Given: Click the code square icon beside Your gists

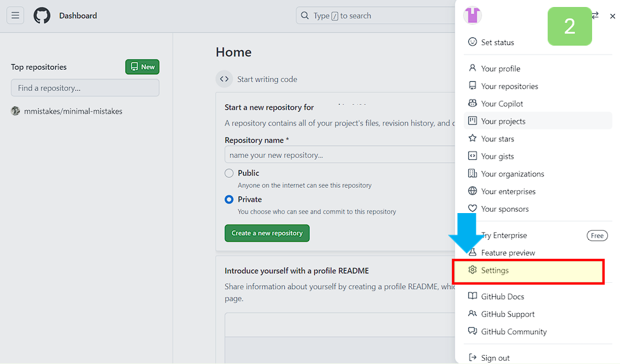Looking at the screenshot, I should 473,156.
